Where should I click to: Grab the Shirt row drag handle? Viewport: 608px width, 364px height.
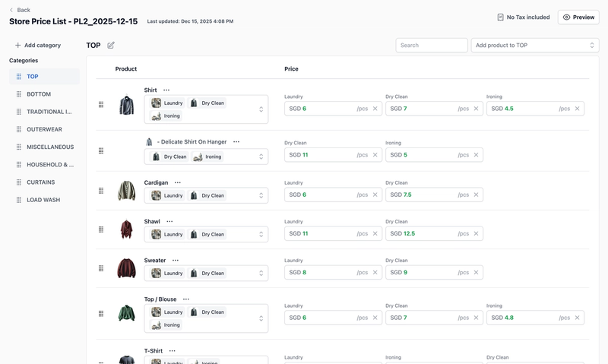101,105
